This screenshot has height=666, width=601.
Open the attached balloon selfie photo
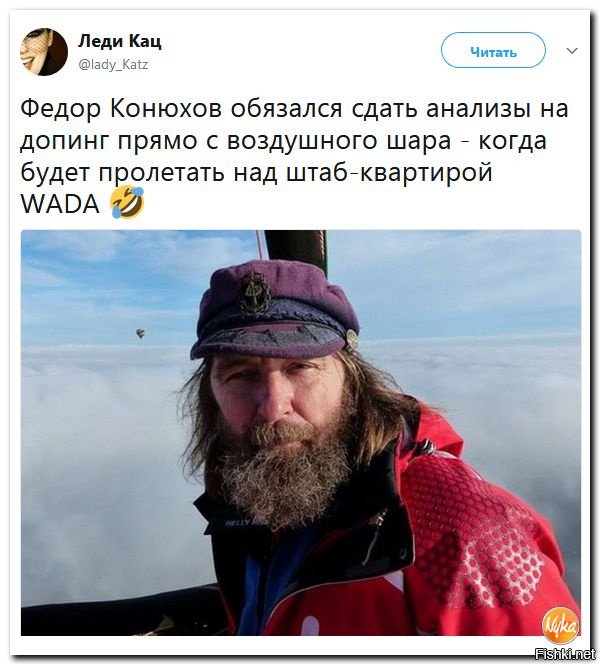301,433
